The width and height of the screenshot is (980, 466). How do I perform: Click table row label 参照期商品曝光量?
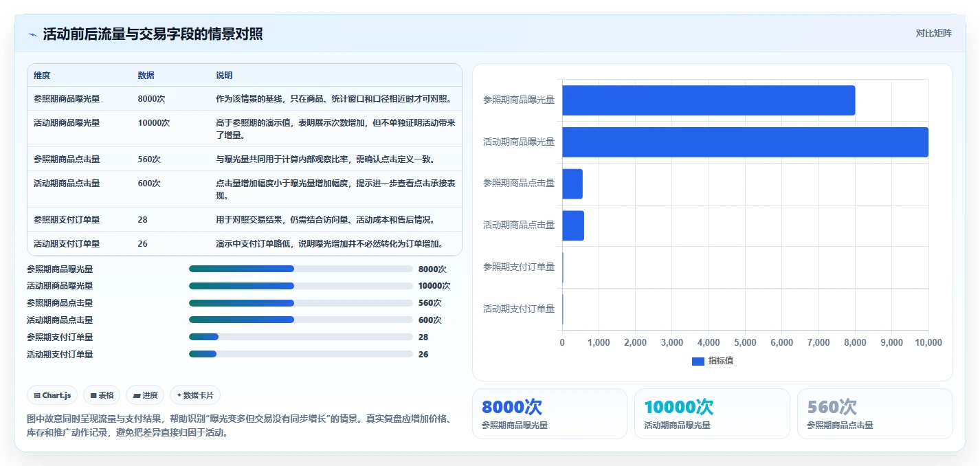[x=67, y=99]
